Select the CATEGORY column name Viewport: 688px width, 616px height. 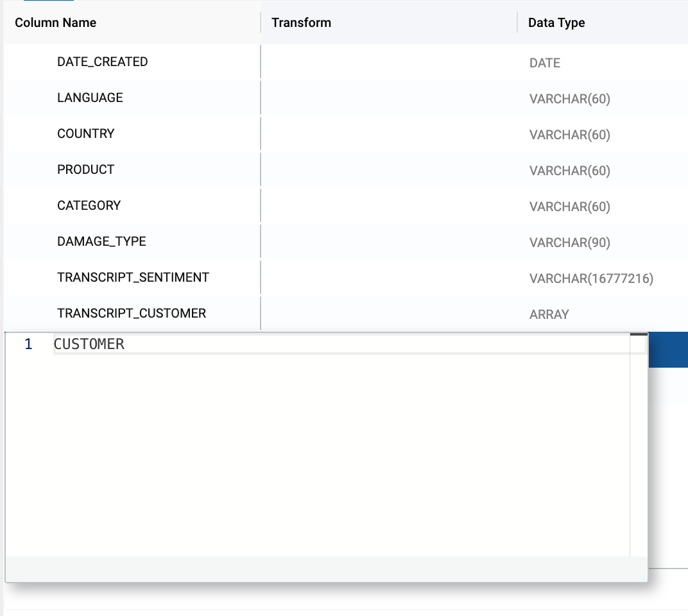coord(89,206)
